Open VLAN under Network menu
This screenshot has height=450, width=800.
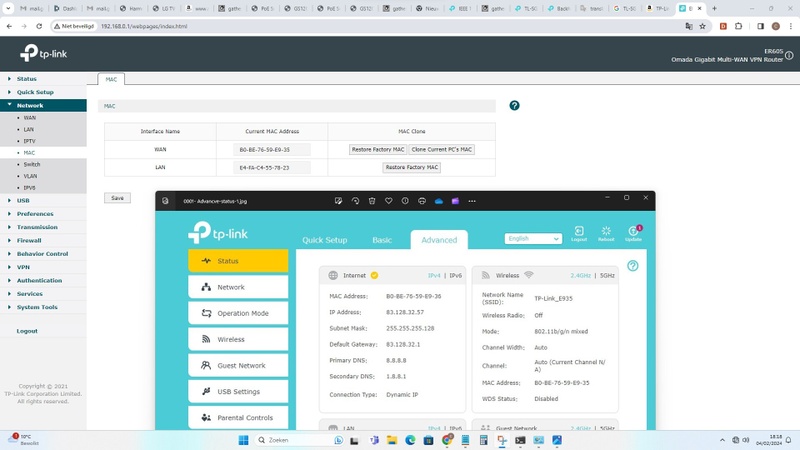(30, 176)
